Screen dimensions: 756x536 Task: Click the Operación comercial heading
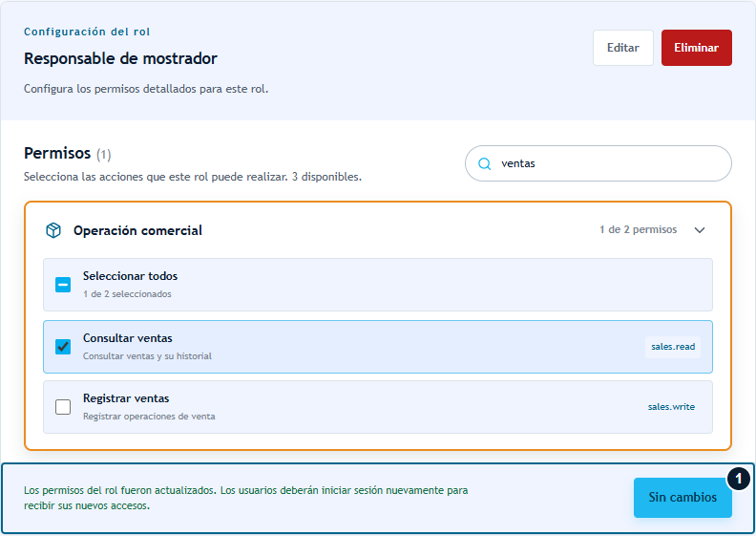(137, 230)
